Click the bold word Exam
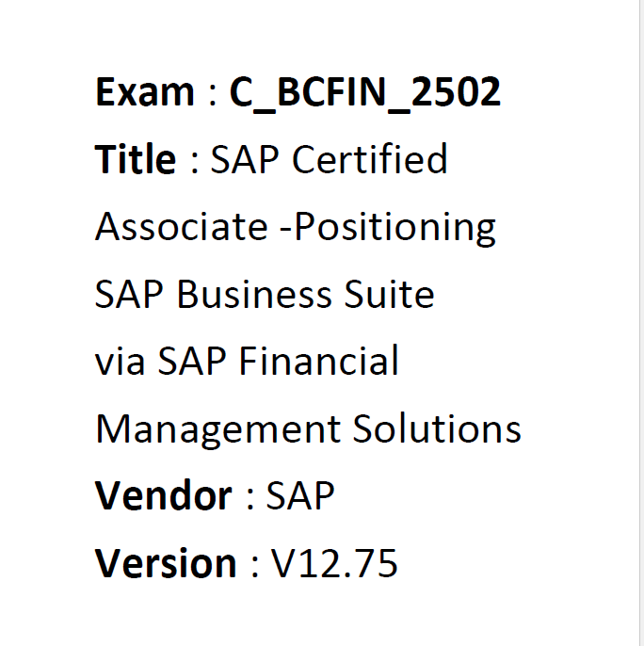 [x=144, y=92]
